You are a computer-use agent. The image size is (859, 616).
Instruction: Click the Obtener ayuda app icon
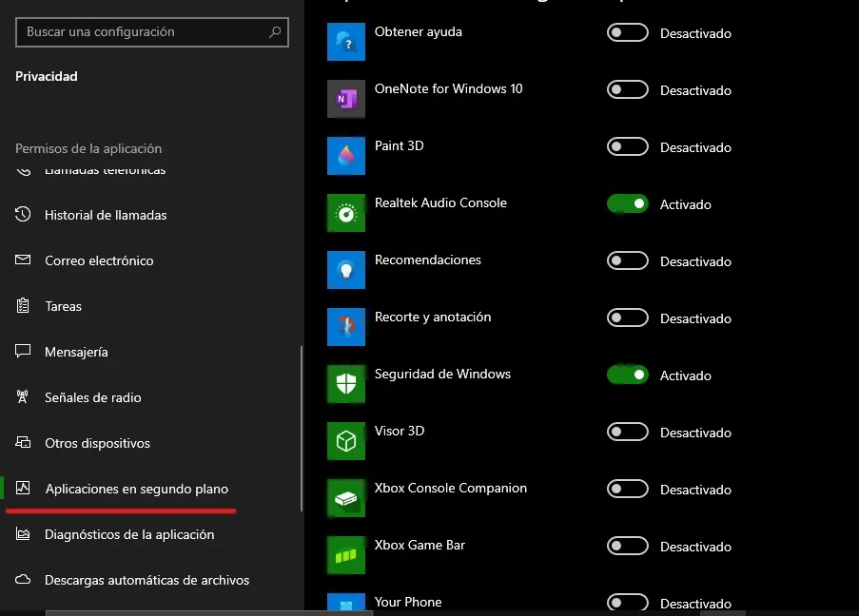point(345,41)
